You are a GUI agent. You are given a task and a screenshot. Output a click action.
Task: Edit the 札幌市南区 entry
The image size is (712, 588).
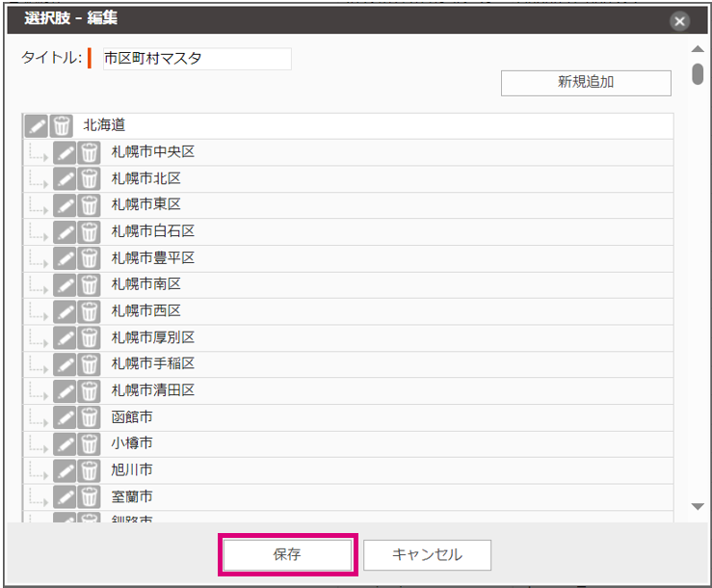pos(65,285)
